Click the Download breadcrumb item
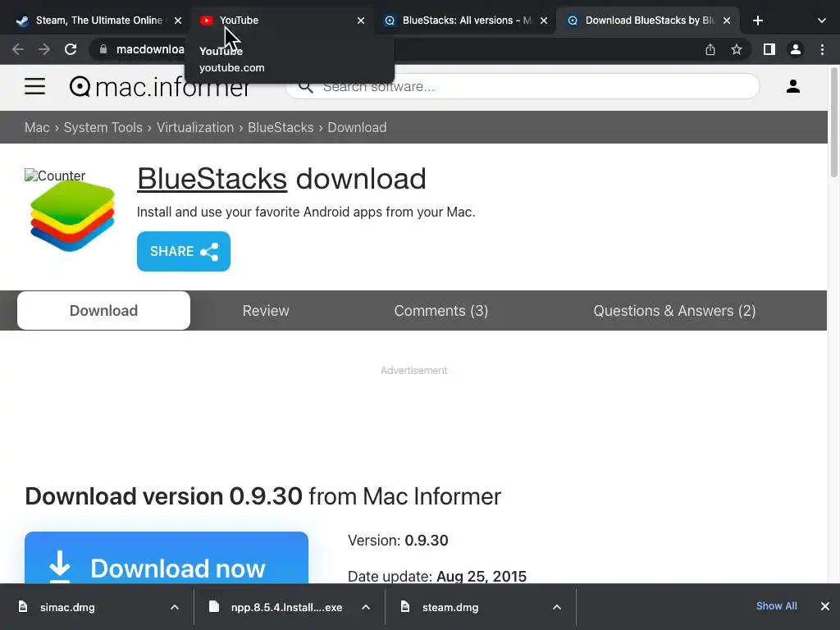Viewport: 840px width, 630px height. pos(357,127)
